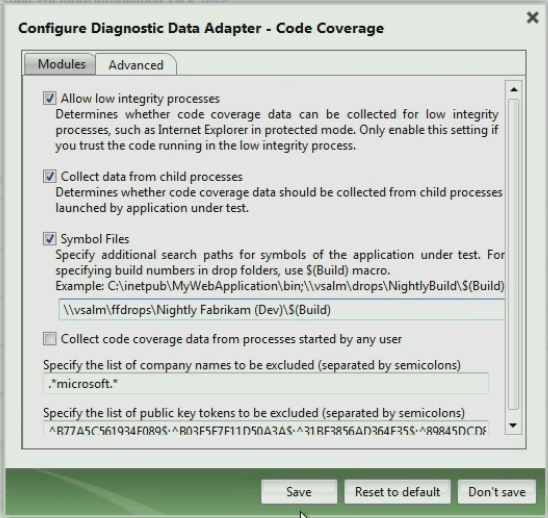
Task: Disable the Symbol Files checkbox
Action: click(x=50, y=239)
